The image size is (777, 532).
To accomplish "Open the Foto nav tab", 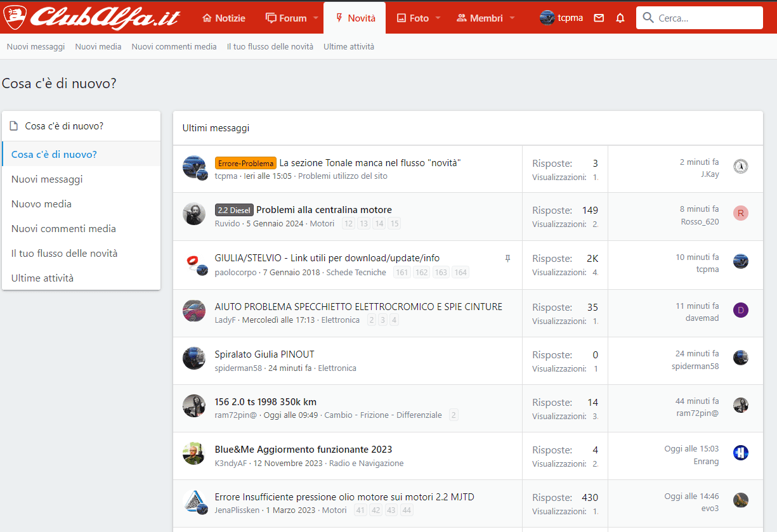I will tap(413, 18).
